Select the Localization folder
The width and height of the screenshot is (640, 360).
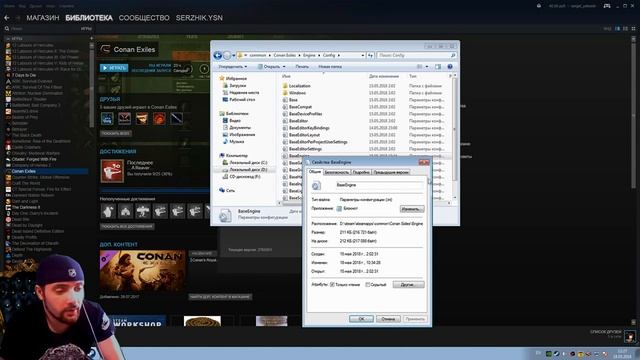[299, 86]
